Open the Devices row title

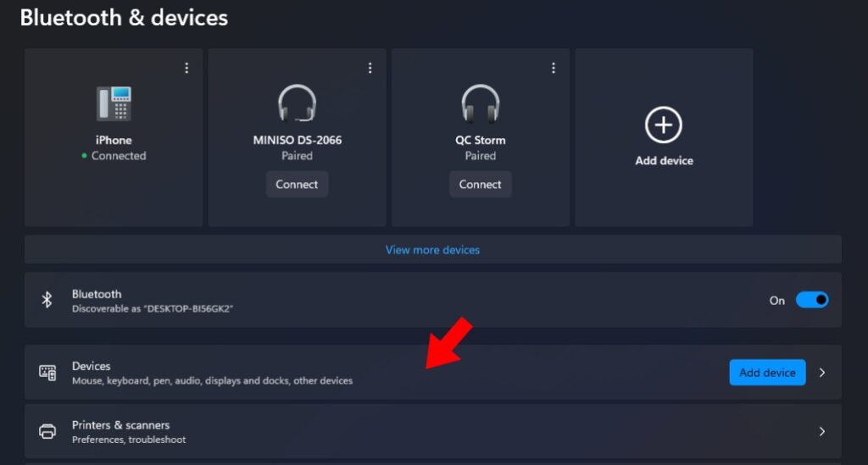(x=91, y=366)
